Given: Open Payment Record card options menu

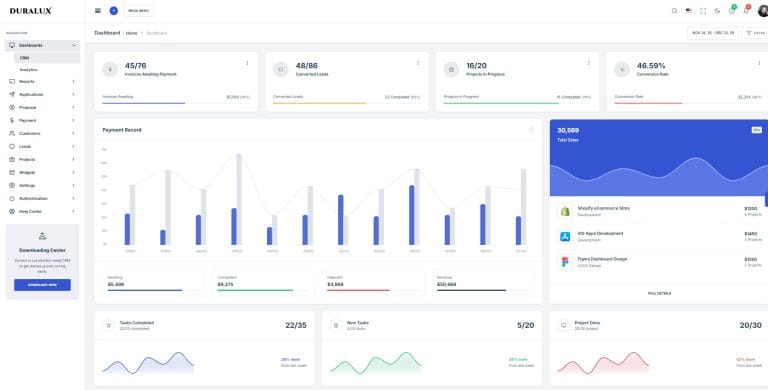Looking at the screenshot, I should point(531,130).
